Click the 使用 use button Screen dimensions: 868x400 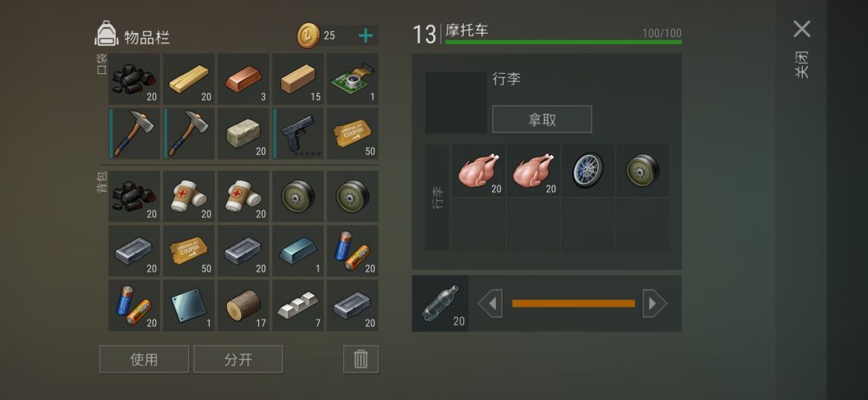pyautogui.click(x=144, y=359)
